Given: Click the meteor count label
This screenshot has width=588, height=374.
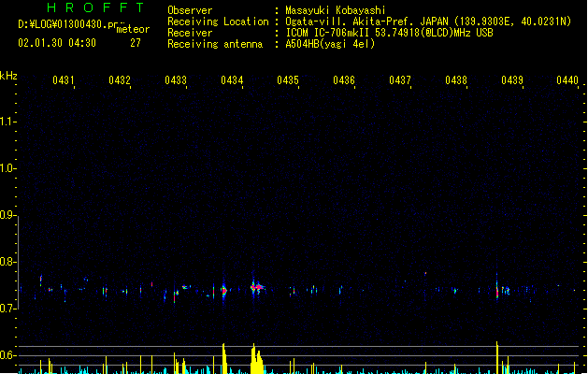Looking at the screenshot, I should (133, 29).
